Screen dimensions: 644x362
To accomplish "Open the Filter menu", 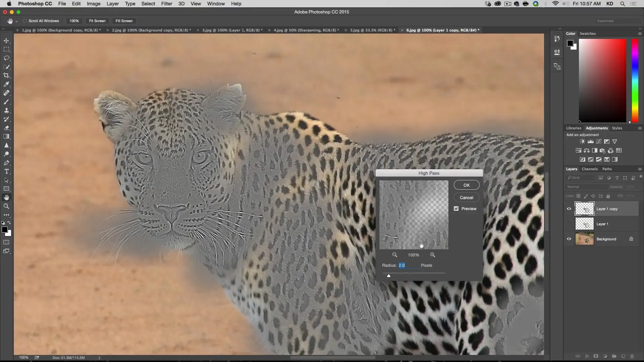I will click(x=167, y=4).
